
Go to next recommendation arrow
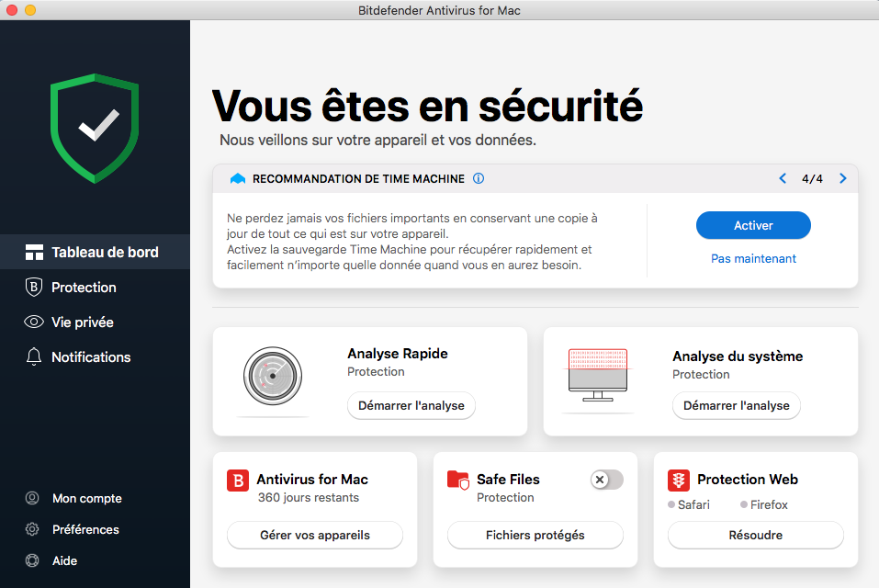click(x=842, y=178)
